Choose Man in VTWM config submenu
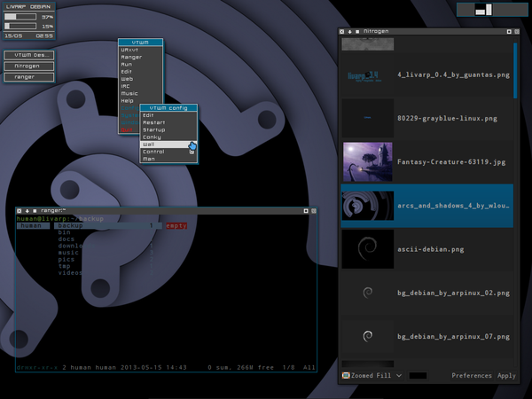 168,159
